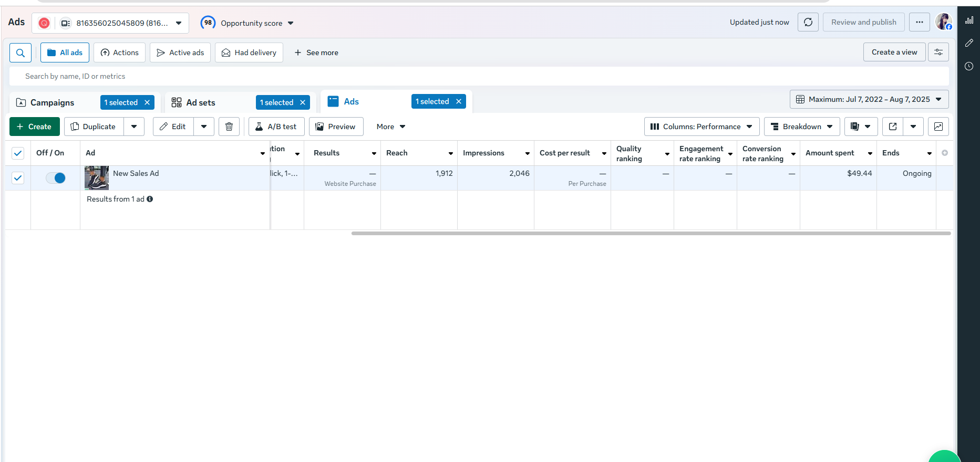The image size is (980, 462).
Task: Sort by the Cost per result header
Action: tap(572, 153)
